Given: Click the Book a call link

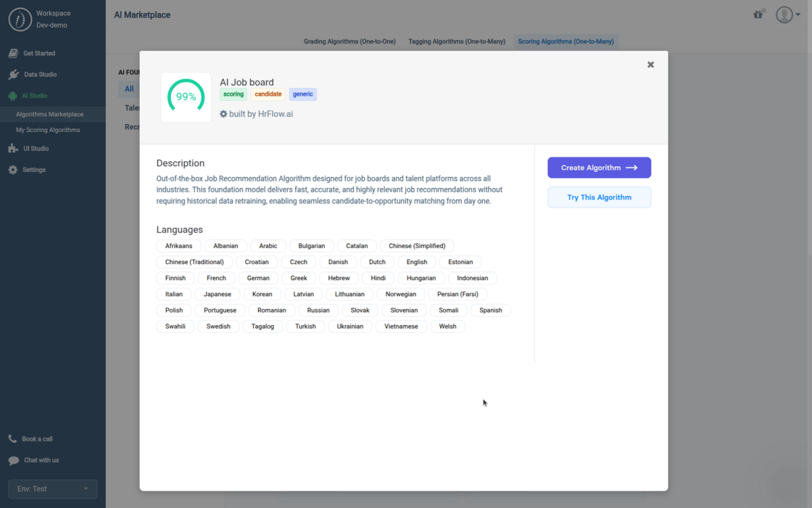Looking at the screenshot, I should 37,438.
